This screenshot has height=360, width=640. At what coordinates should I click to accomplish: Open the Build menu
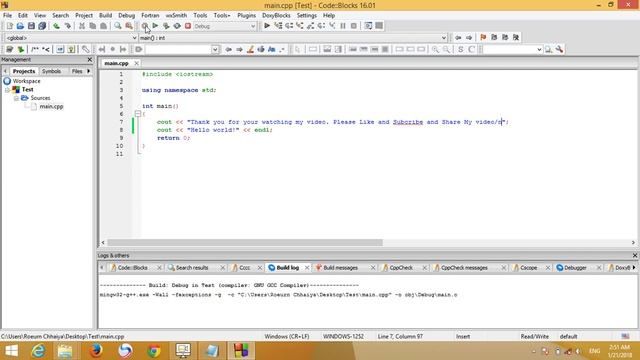click(105, 15)
